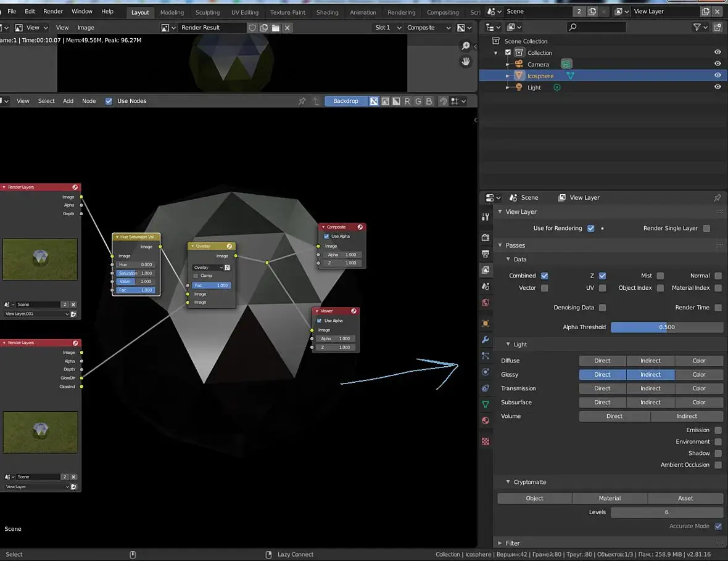Open the Output properties printer tab

tap(486, 254)
